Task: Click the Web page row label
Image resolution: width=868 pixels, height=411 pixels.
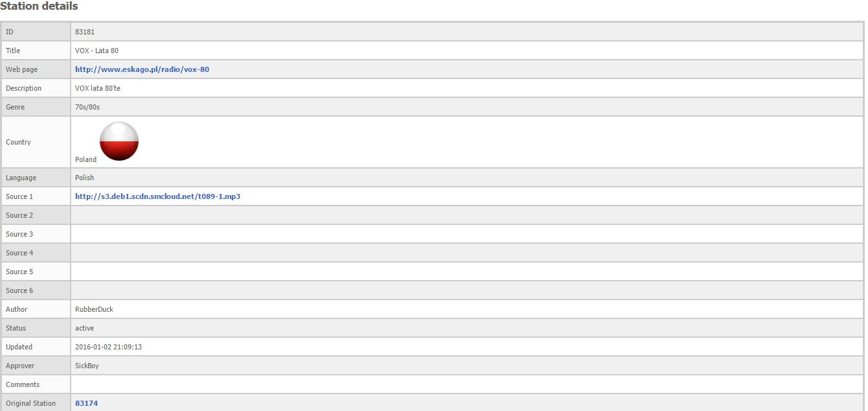Action: [x=23, y=69]
